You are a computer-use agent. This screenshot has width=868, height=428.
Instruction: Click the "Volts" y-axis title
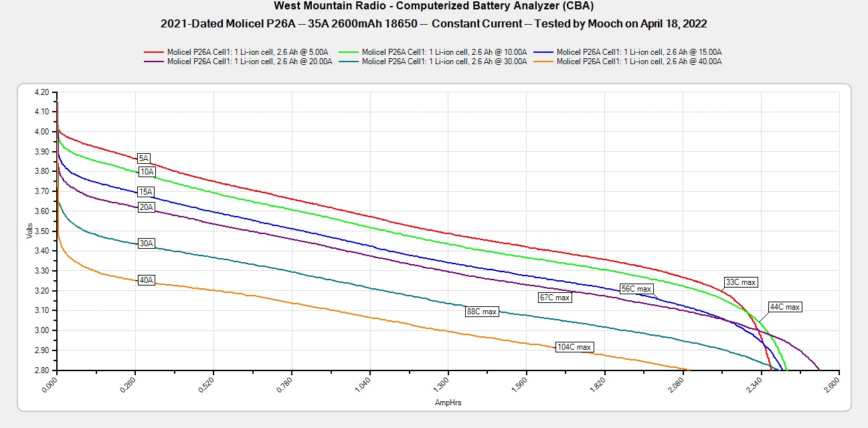pos(29,231)
